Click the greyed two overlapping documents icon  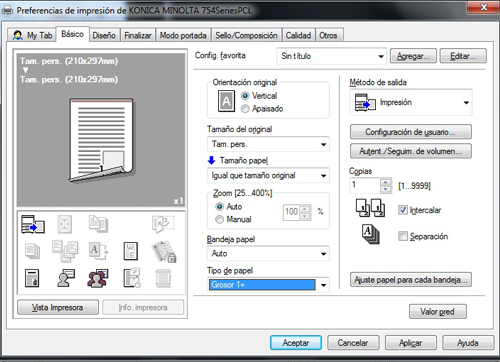click(98, 224)
